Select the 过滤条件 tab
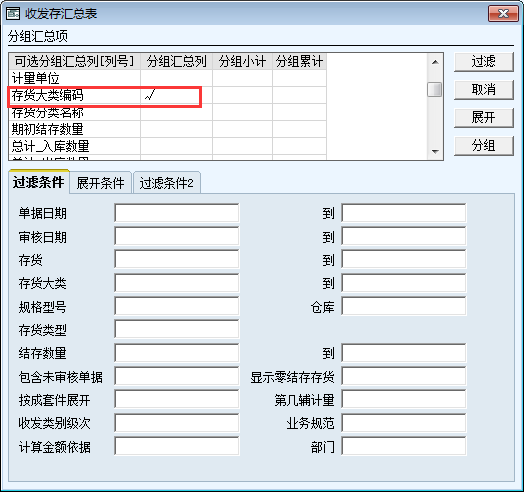524x492 pixels. (x=39, y=182)
